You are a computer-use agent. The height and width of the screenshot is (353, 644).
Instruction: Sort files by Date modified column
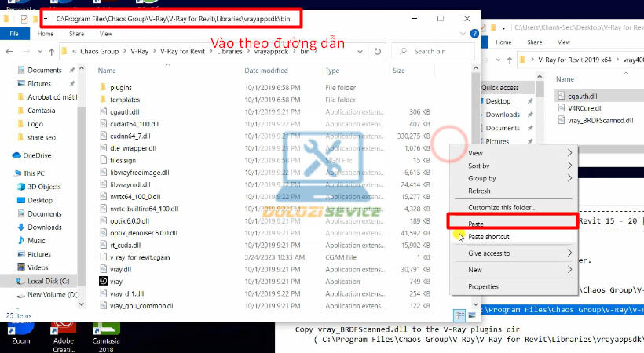268,71
